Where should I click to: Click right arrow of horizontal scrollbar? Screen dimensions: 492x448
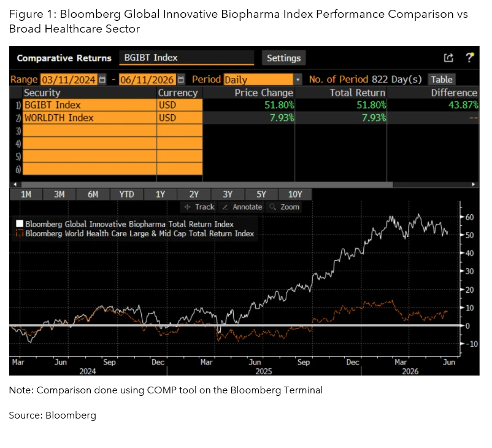(473, 185)
